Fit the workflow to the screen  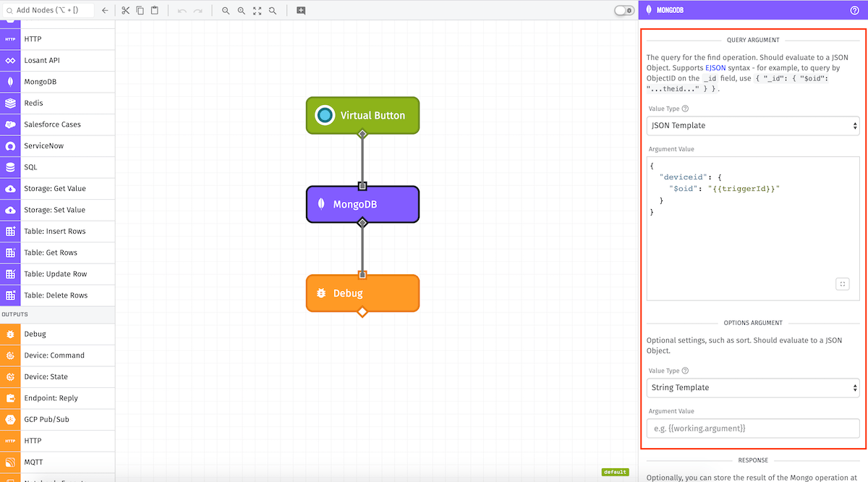[x=257, y=11]
